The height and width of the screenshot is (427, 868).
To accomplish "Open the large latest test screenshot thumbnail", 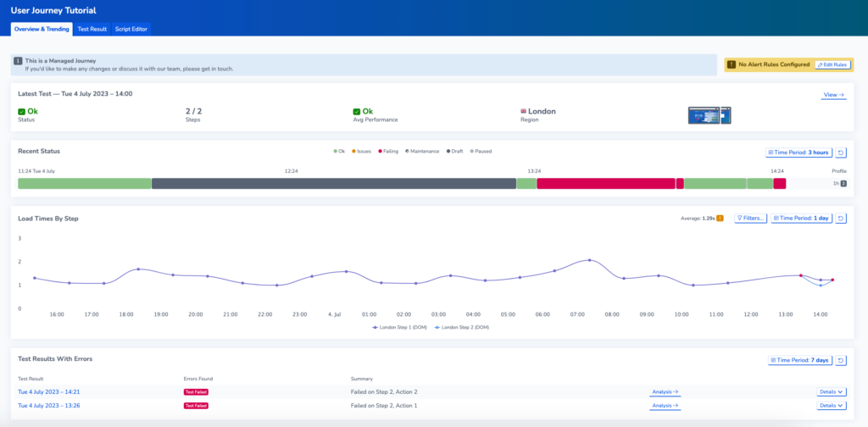I will [704, 115].
